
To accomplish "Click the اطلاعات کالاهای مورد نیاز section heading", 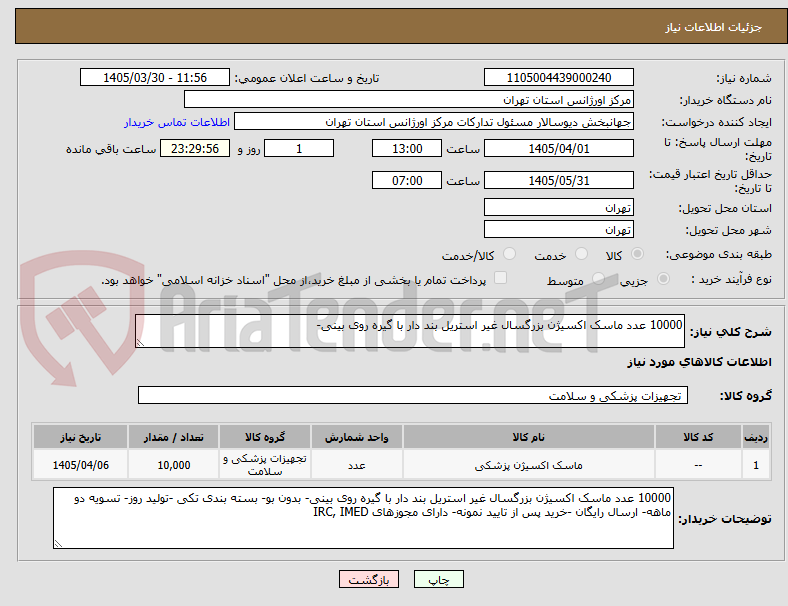I will (699, 362).
